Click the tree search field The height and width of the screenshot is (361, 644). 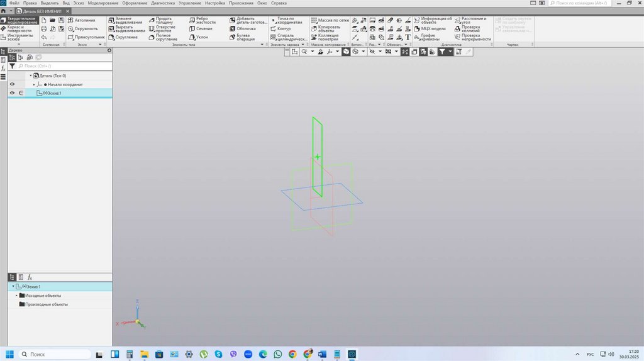[x=65, y=66]
